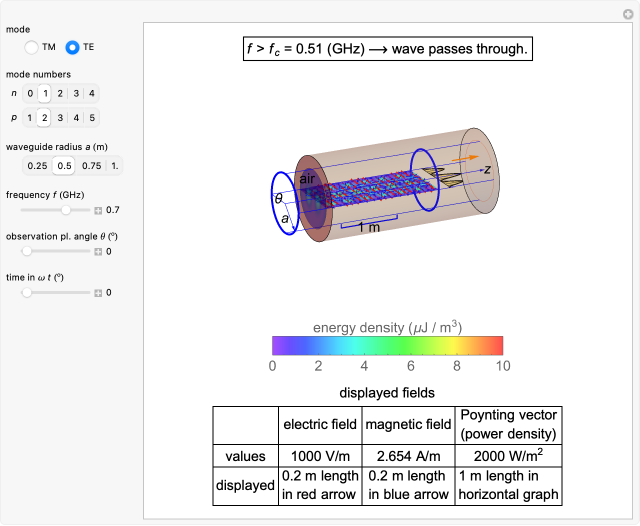Choose n value 3
This screenshot has height=526, width=640.
(76, 94)
